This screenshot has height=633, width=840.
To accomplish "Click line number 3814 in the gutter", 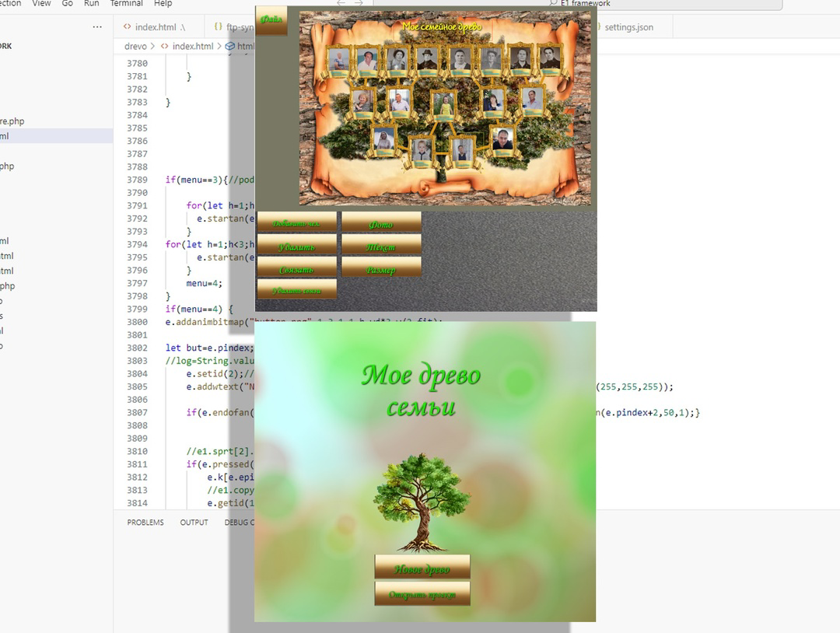I will pos(137,503).
